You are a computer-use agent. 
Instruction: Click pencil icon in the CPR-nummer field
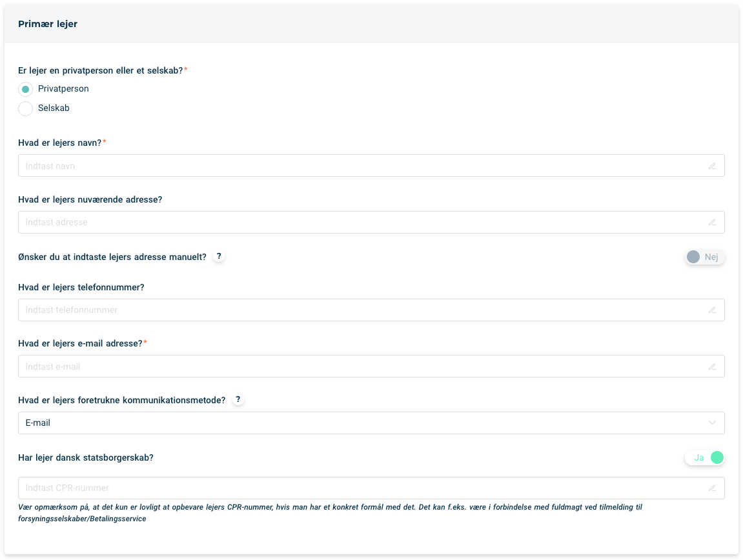coord(712,488)
